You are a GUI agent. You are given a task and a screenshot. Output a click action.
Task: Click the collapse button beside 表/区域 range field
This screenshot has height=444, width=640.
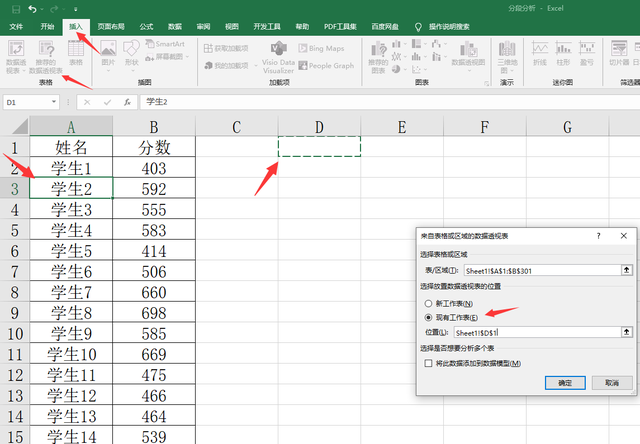pos(627,270)
